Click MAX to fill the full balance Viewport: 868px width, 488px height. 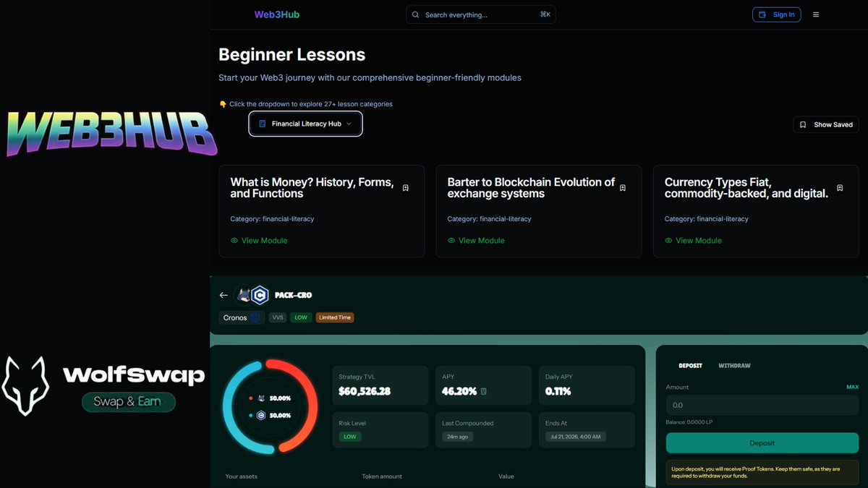(853, 387)
